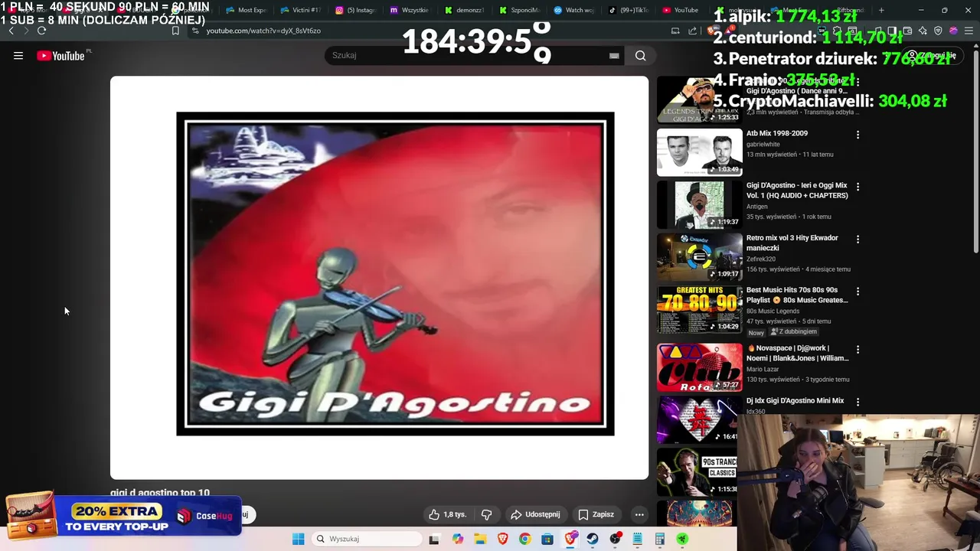Image resolution: width=980 pixels, height=551 pixels.
Task: Visit the Antigen channel
Action: pyautogui.click(x=757, y=207)
